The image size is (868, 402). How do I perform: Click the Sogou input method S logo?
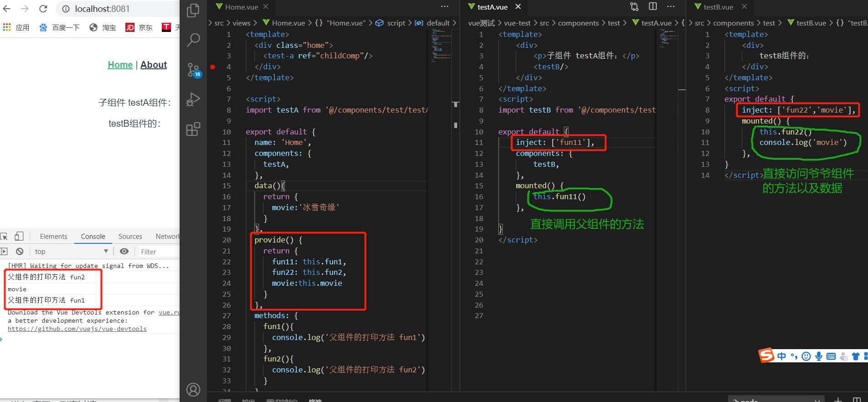[766, 355]
